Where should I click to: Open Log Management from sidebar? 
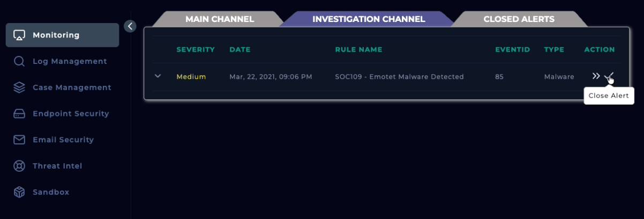tap(70, 62)
